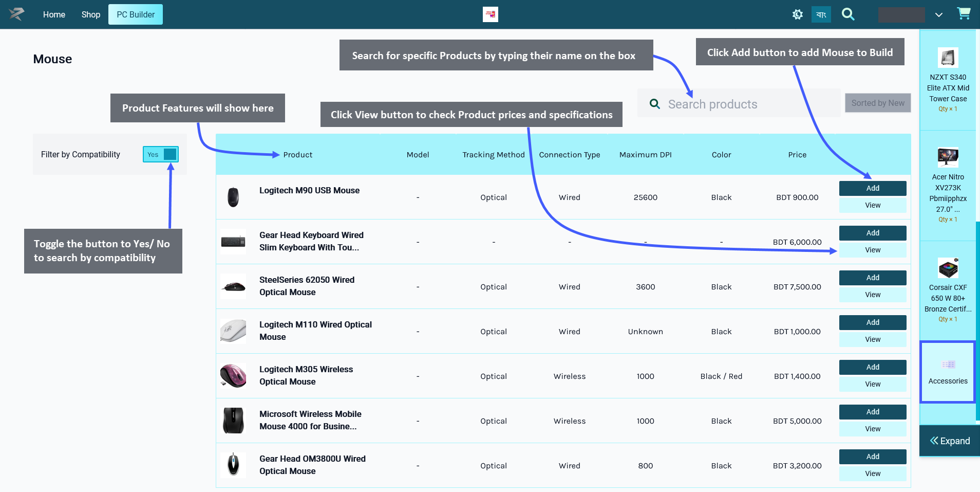Add Microsoft Wireless Mobile Mouse to build
Viewport: 980px width, 492px height.
(x=873, y=412)
